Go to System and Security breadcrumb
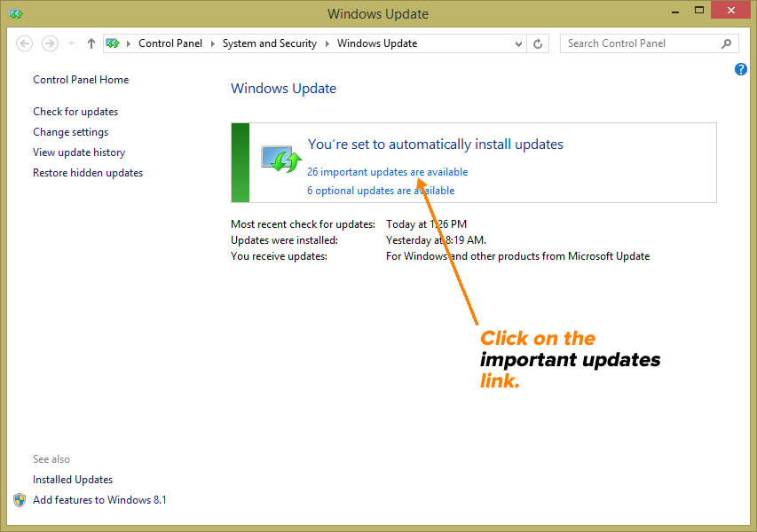757x532 pixels. coord(270,43)
